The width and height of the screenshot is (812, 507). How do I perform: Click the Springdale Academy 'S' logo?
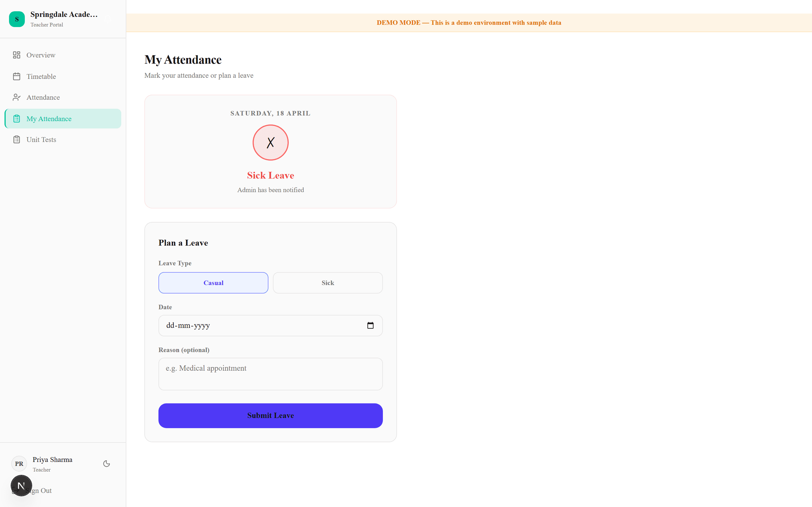click(x=17, y=19)
